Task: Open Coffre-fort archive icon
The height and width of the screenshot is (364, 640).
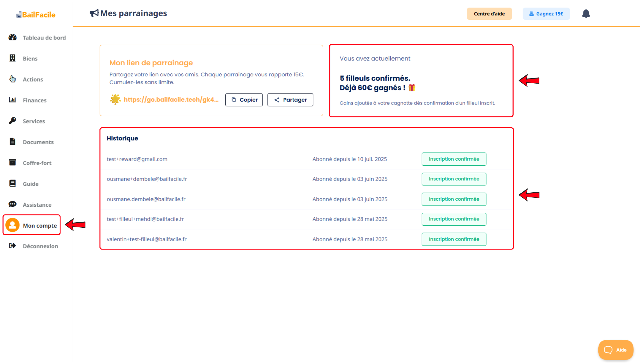Action: click(x=12, y=162)
